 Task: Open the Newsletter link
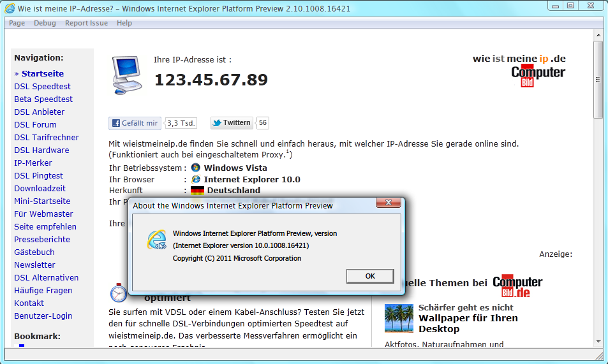[34, 265]
